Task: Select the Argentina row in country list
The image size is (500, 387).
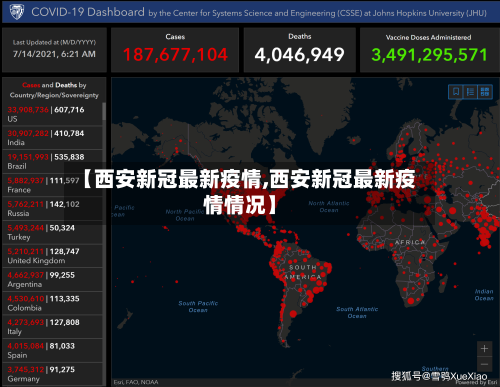Action: [52, 280]
